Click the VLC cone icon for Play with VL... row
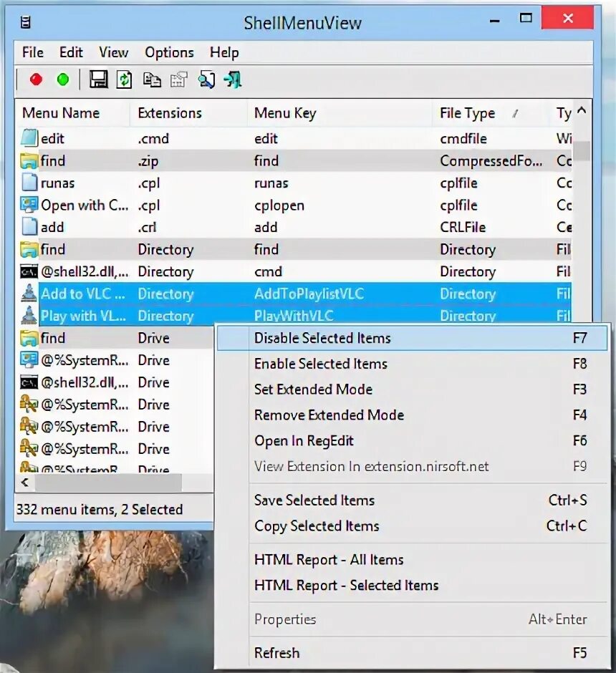This screenshot has height=673, width=616. click(x=29, y=316)
